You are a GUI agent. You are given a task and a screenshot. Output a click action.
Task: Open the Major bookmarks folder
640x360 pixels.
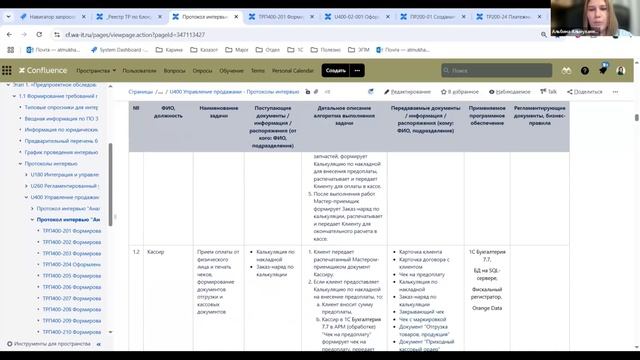point(237,50)
